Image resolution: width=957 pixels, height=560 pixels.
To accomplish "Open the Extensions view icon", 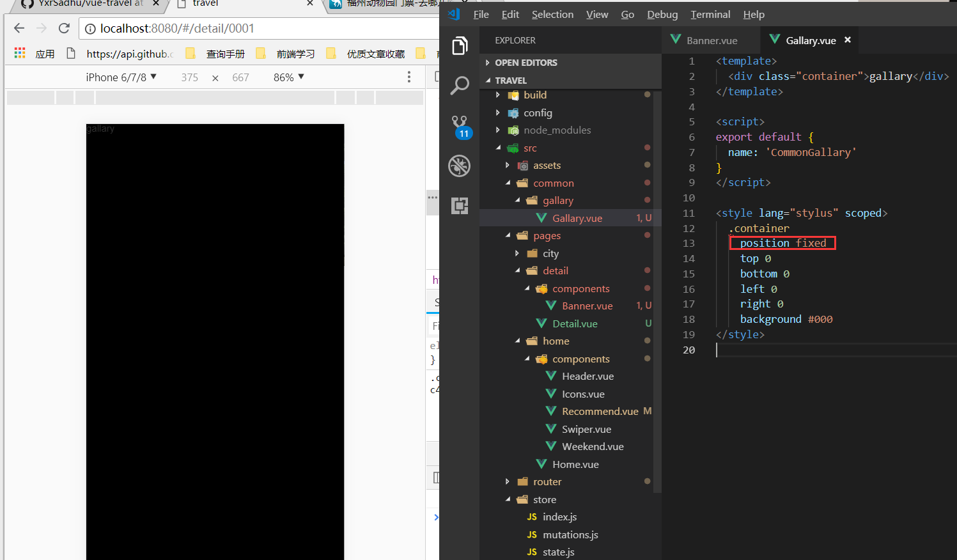I will (x=460, y=205).
